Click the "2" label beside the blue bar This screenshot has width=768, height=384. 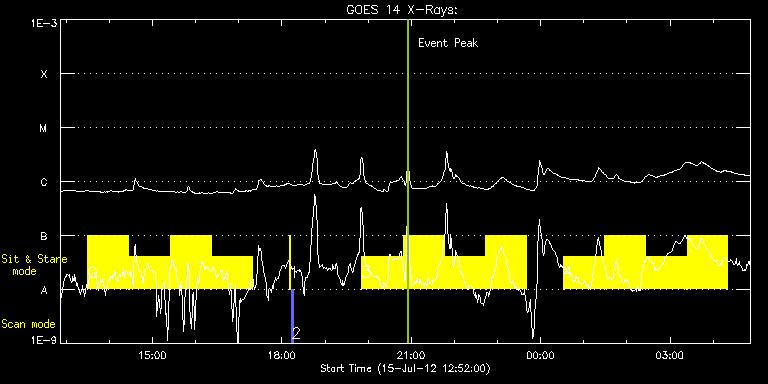point(296,333)
